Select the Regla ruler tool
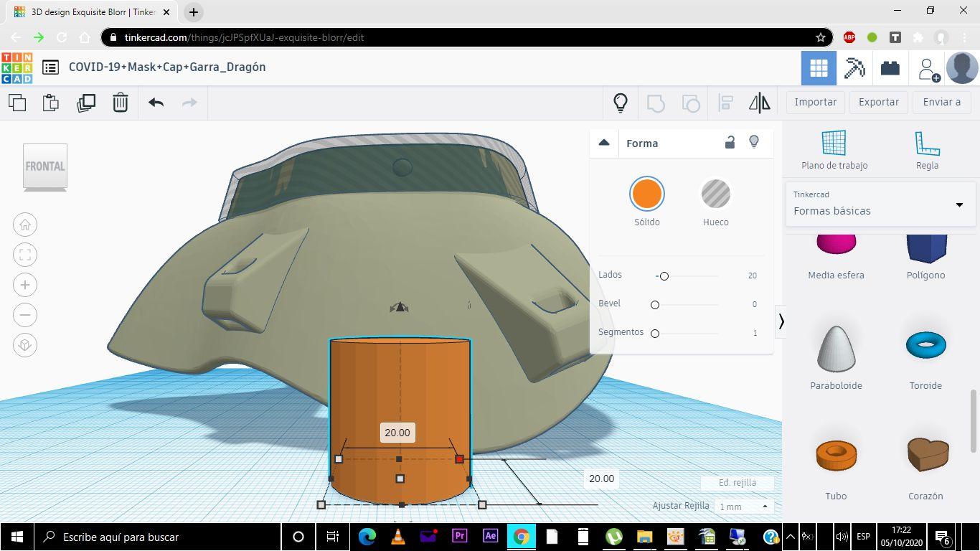The height and width of the screenshot is (551, 980). click(927, 150)
